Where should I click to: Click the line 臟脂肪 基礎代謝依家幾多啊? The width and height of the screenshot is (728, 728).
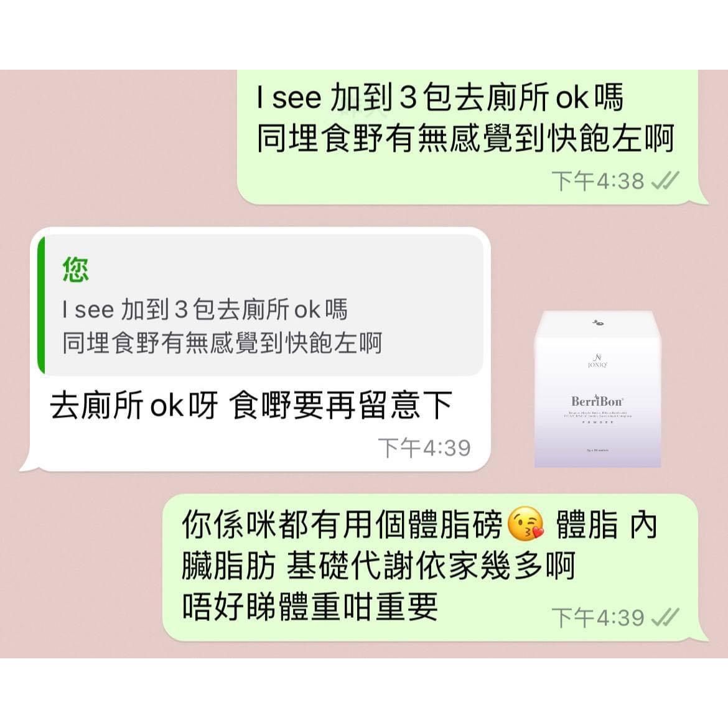[x=378, y=566]
